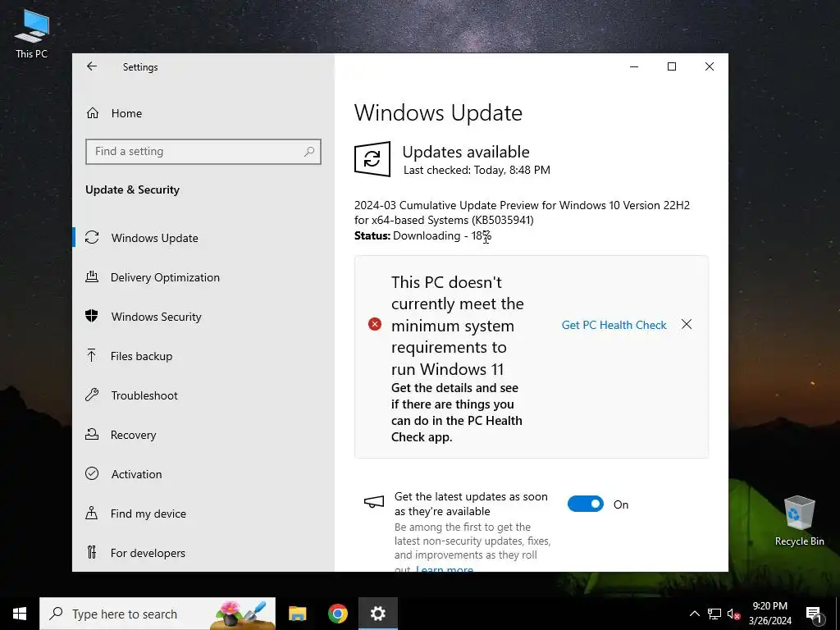
Task: Focus the Find a setting search box
Action: tap(203, 152)
